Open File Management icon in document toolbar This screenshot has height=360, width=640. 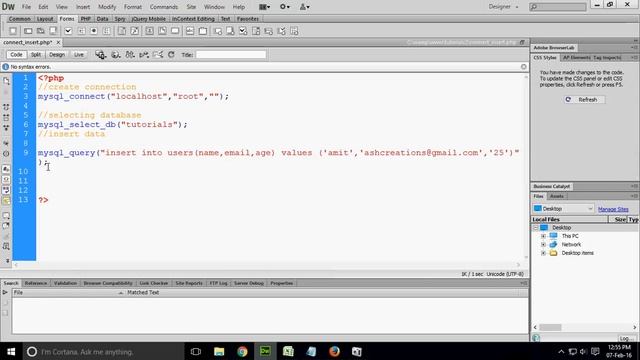[x=130, y=54]
